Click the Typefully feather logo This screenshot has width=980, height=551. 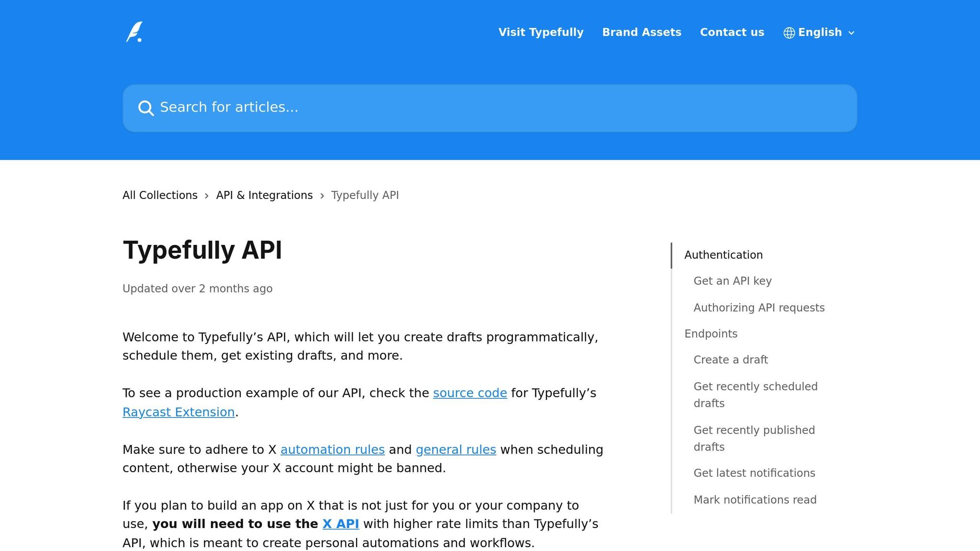coord(134,32)
